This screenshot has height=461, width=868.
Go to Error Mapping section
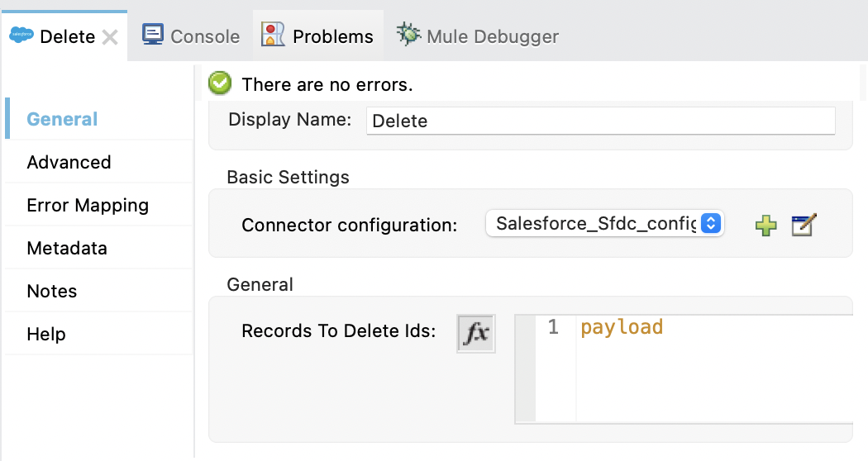[x=88, y=205]
